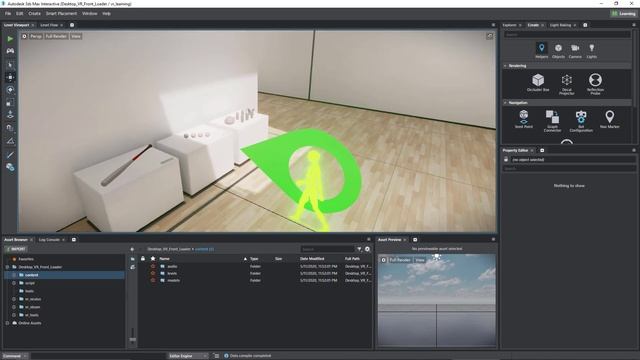Viewport: 640px width, 360px height.
Task: Collapse the Rendering section
Action: click(x=505, y=66)
